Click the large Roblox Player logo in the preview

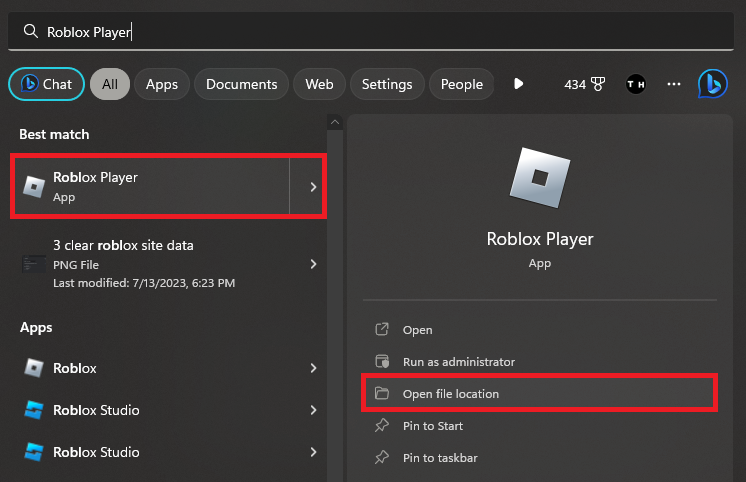[x=540, y=178]
